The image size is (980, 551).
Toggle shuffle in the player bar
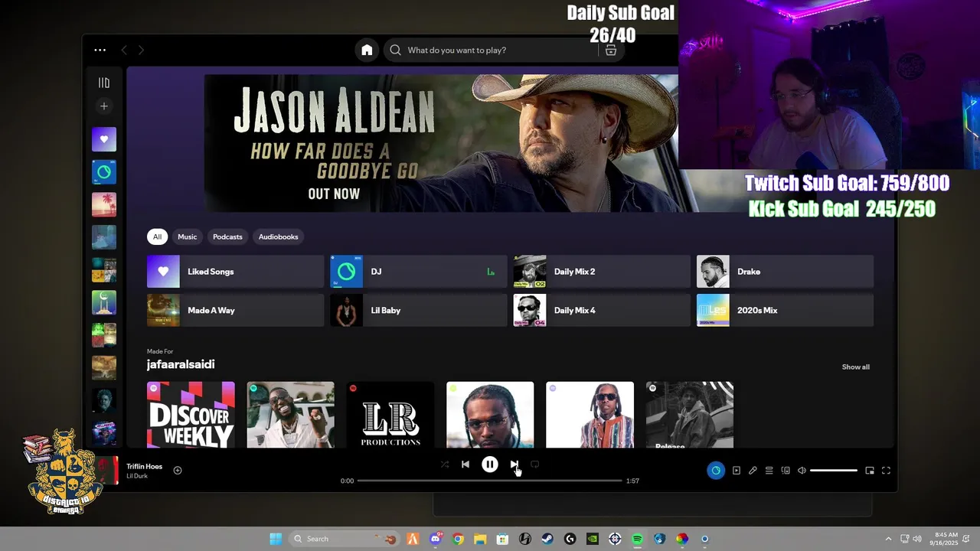pos(445,465)
